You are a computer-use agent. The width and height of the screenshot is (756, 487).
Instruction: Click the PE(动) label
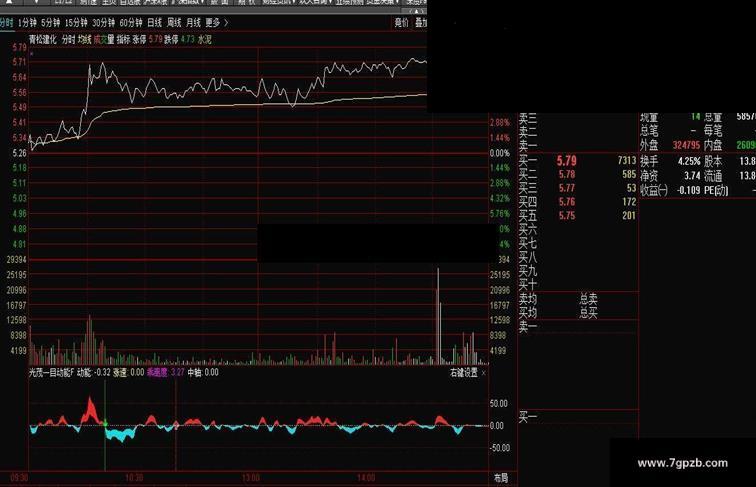[x=716, y=190]
